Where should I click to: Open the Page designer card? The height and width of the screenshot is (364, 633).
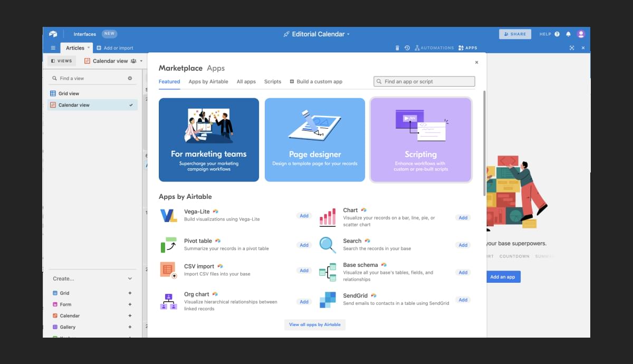coord(315,140)
